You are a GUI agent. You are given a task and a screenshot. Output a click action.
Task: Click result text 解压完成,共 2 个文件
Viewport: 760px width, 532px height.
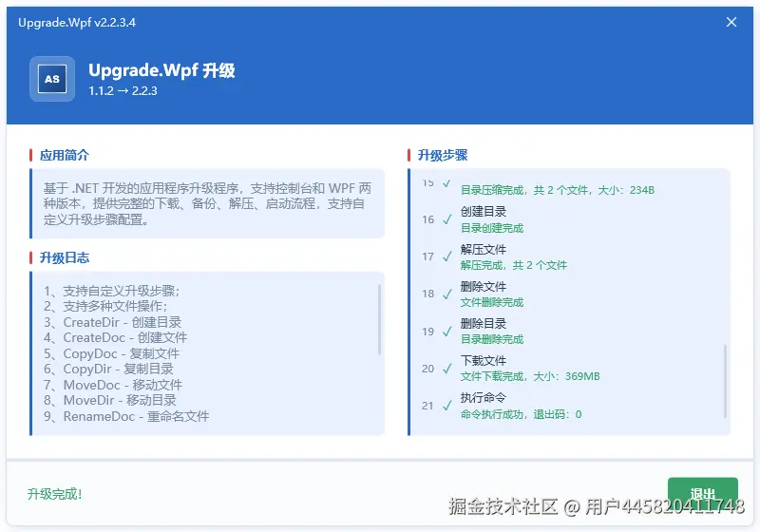tap(514, 265)
